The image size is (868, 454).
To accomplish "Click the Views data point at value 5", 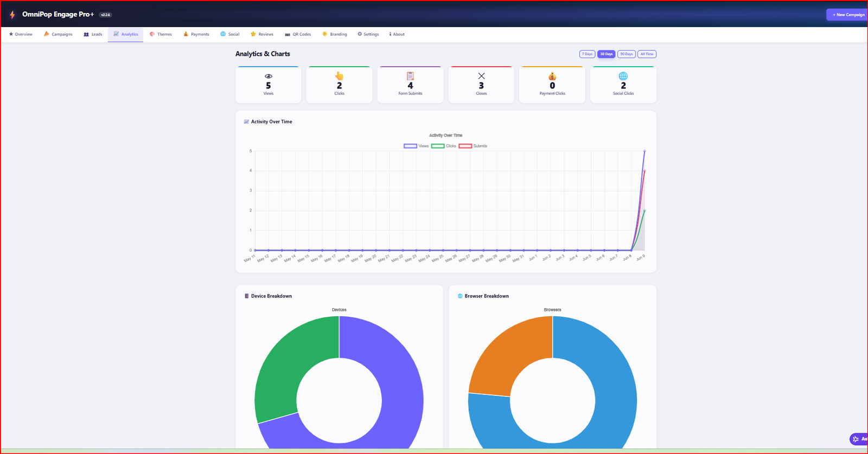I will 644,151.
